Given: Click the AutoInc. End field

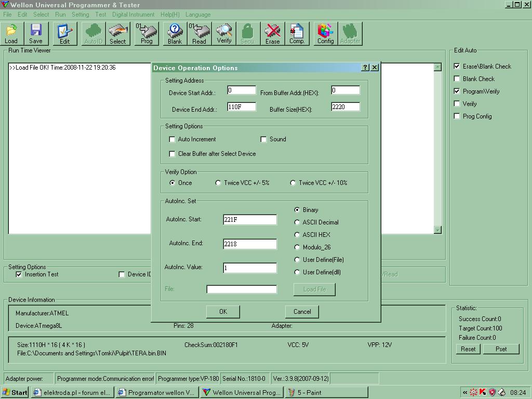Looking at the screenshot, I should click(250, 244).
